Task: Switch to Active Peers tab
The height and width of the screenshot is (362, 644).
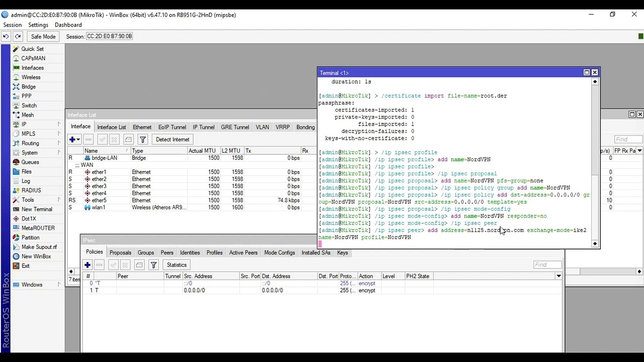Action: [x=244, y=252]
